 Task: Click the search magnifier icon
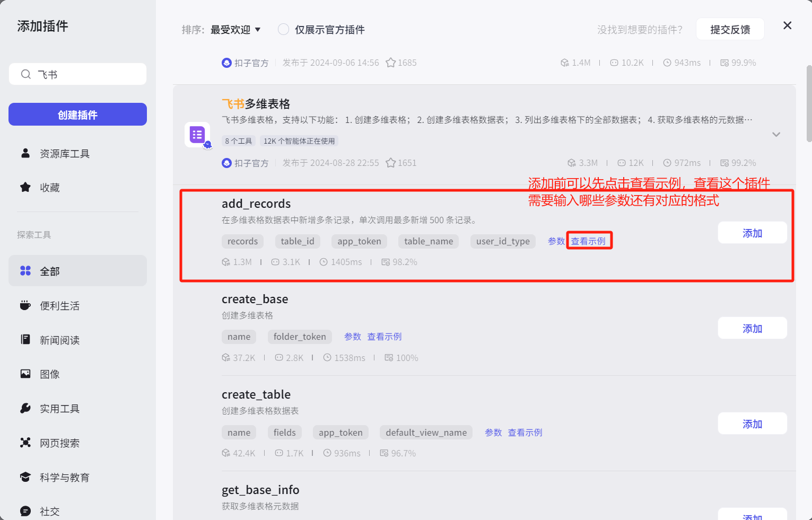[x=25, y=74]
